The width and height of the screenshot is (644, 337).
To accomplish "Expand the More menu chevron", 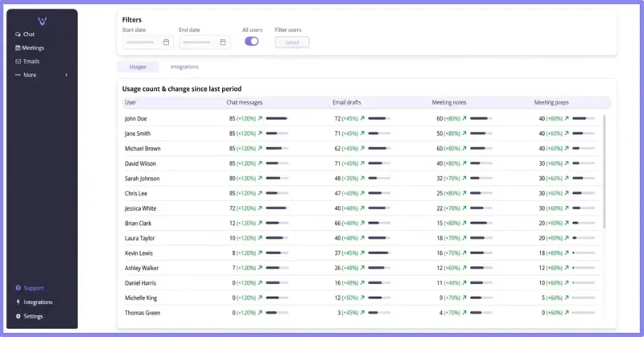I will click(x=67, y=75).
